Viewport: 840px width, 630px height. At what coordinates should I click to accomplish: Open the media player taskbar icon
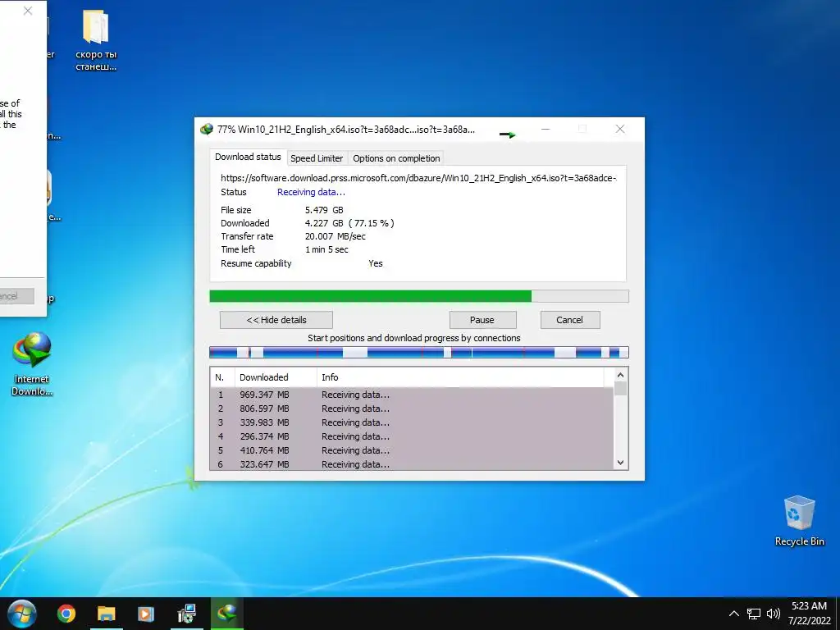click(x=146, y=614)
